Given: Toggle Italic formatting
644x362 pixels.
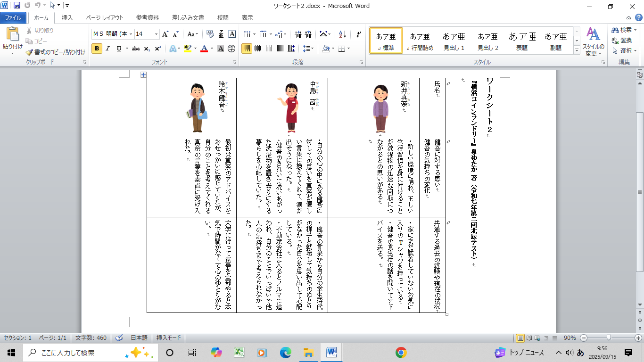Looking at the screenshot, I should (x=108, y=49).
